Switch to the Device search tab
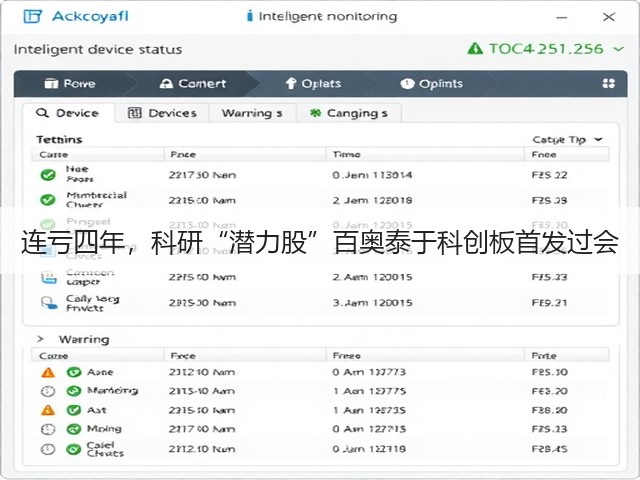Image resolution: width=640 pixels, height=480 pixels. tap(68, 113)
